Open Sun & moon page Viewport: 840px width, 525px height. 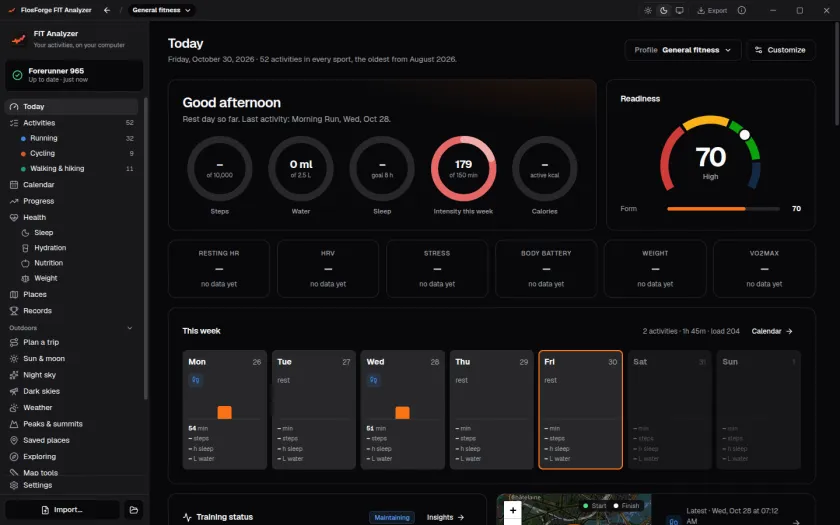click(x=71, y=358)
